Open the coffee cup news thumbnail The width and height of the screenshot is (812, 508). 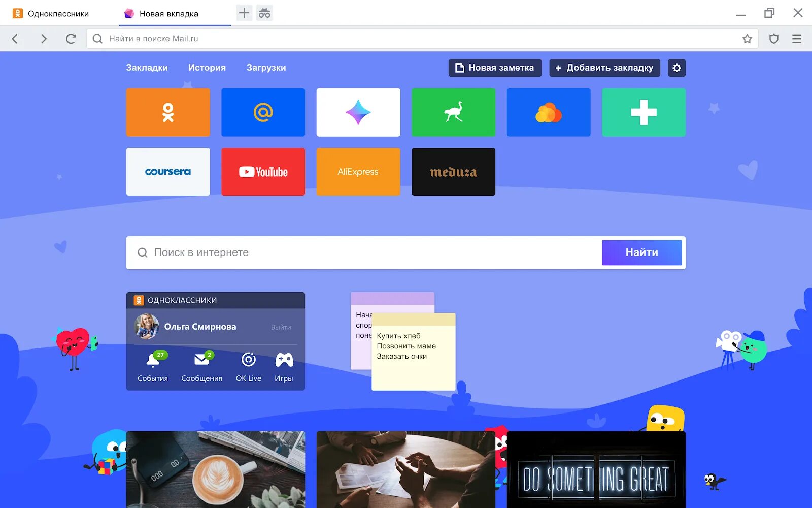point(216,469)
